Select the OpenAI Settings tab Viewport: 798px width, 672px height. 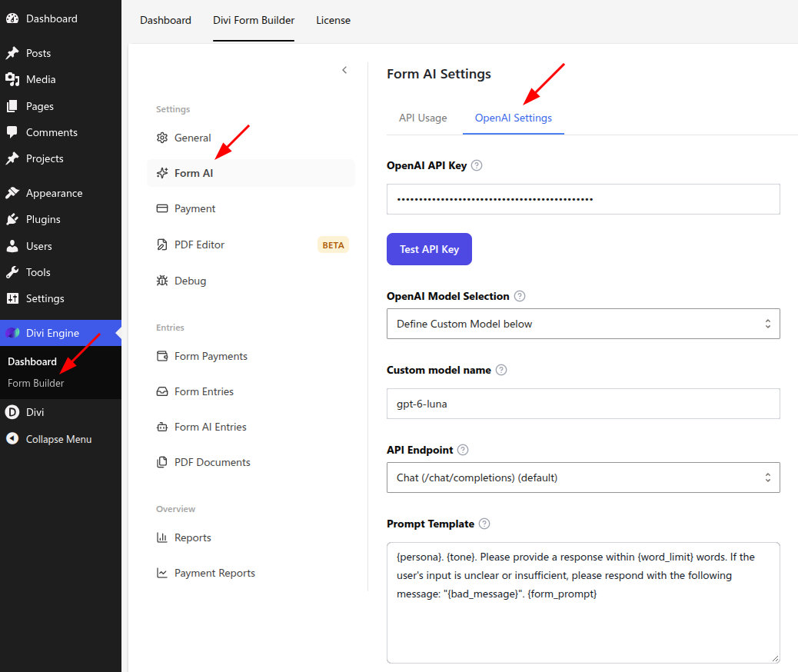point(513,118)
